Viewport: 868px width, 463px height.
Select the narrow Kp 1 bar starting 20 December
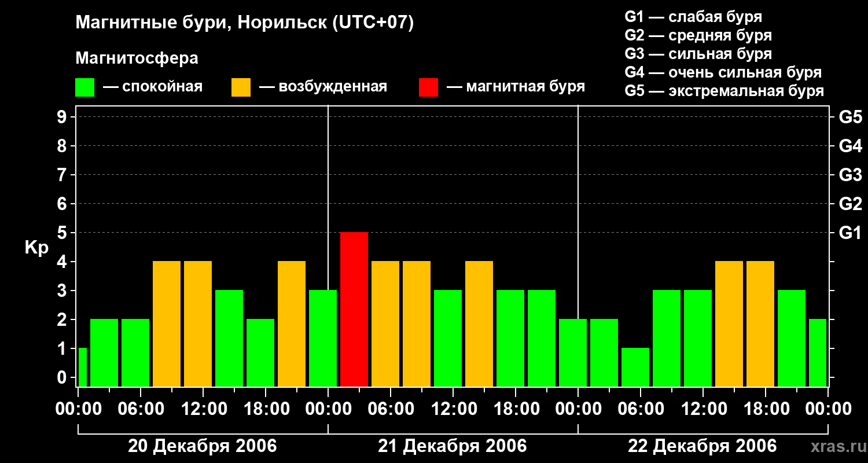click(x=83, y=367)
